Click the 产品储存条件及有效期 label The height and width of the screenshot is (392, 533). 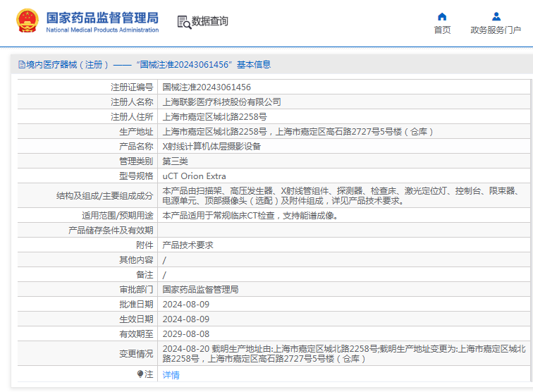(111, 231)
